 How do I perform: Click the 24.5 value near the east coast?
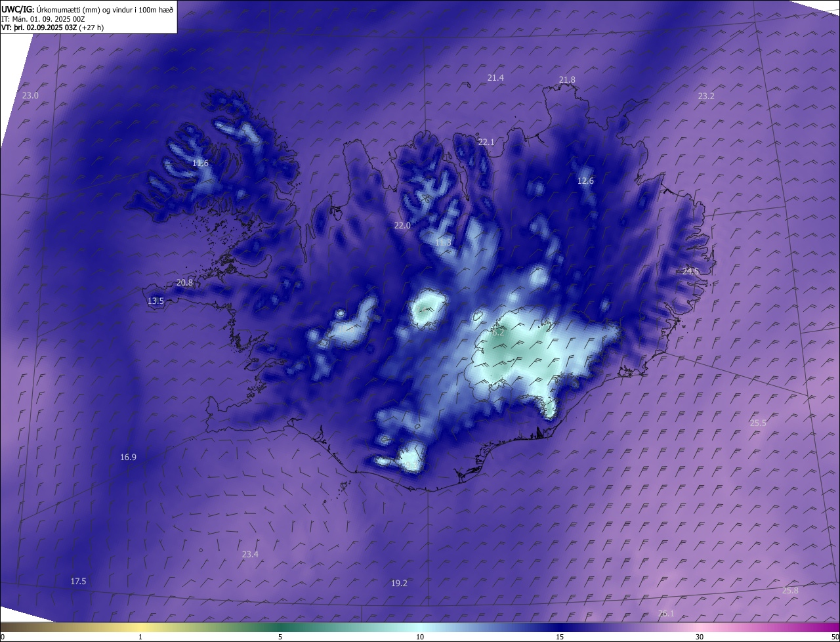pos(691,272)
